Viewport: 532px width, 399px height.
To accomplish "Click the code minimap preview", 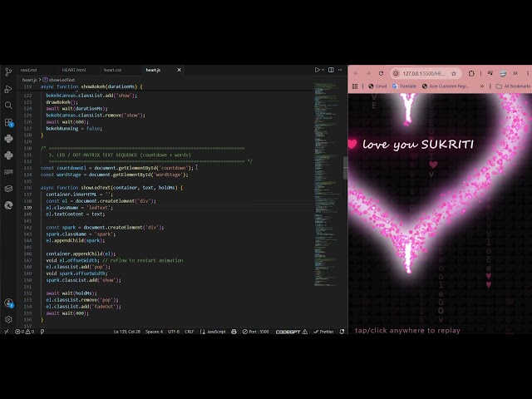I will pyautogui.click(x=327, y=183).
